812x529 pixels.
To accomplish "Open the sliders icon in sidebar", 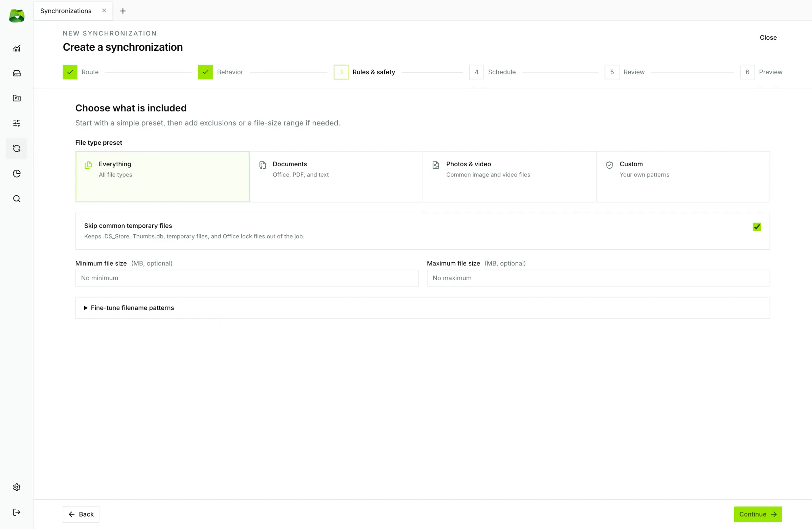I will pyautogui.click(x=16, y=123).
